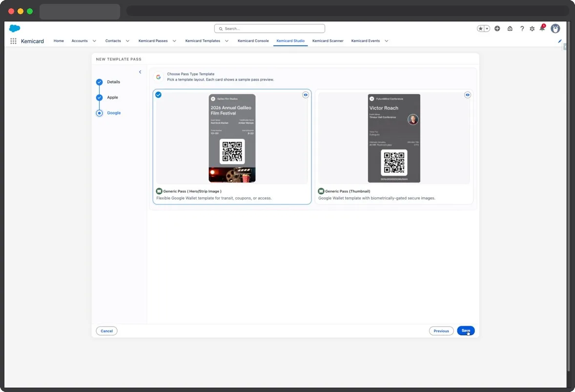Go to the Home tab
Screen dimensions: 575x392
tap(59, 41)
